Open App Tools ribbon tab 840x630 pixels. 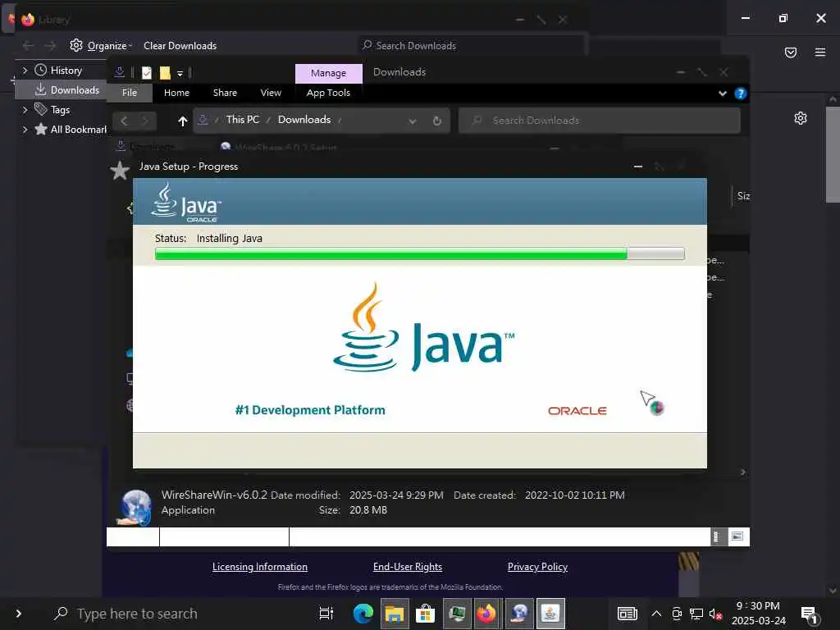(x=328, y=93)
